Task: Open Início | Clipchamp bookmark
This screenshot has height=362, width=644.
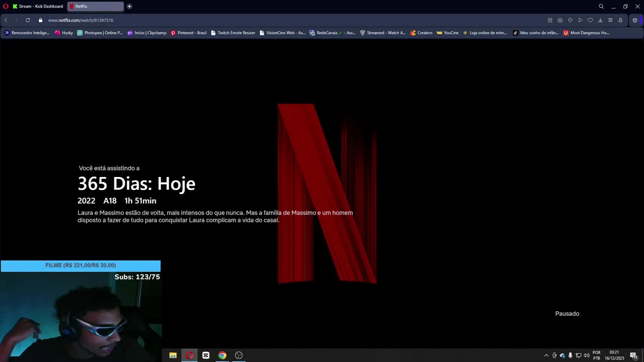Action: pos(147,33)
